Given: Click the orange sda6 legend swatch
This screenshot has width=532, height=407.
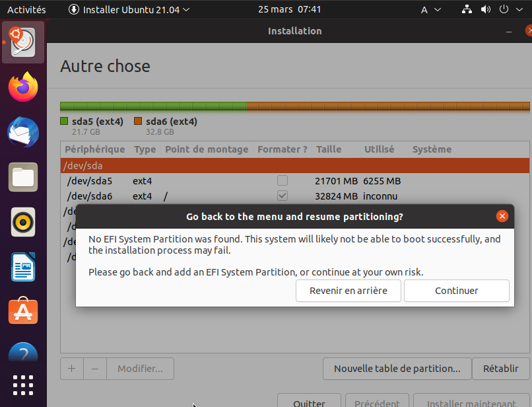Looking at the screenshot, I should click(x=138, y=121).
